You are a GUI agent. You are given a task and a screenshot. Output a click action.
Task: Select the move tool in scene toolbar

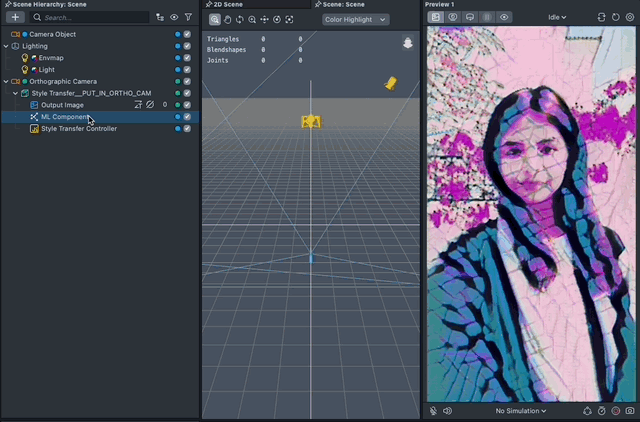264,19
